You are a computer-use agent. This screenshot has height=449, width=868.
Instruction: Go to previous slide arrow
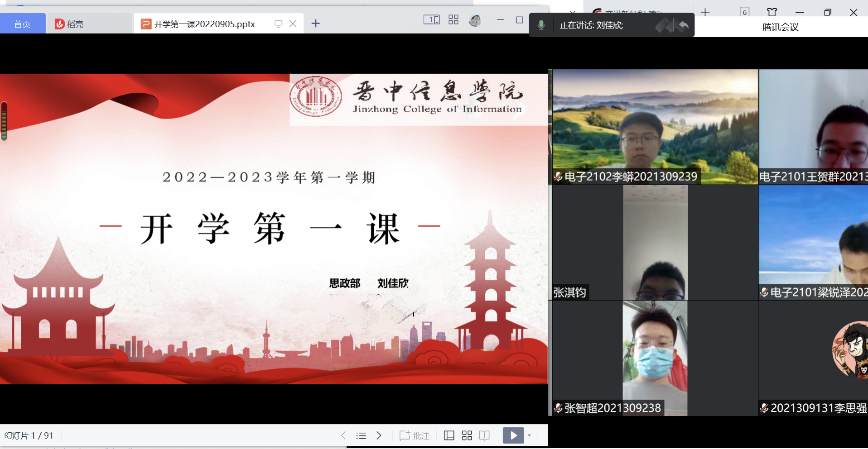tap(343, 435)
